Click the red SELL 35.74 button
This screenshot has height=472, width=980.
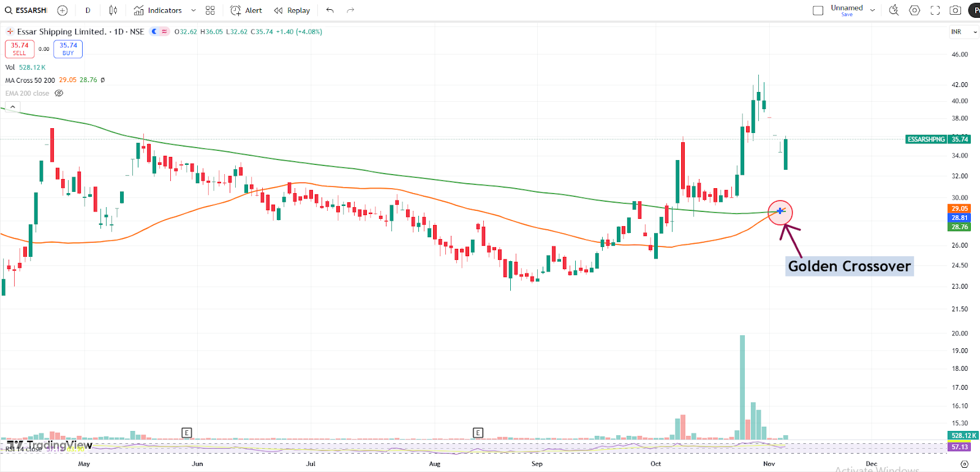pyautogui.click(x=20, y=49)
